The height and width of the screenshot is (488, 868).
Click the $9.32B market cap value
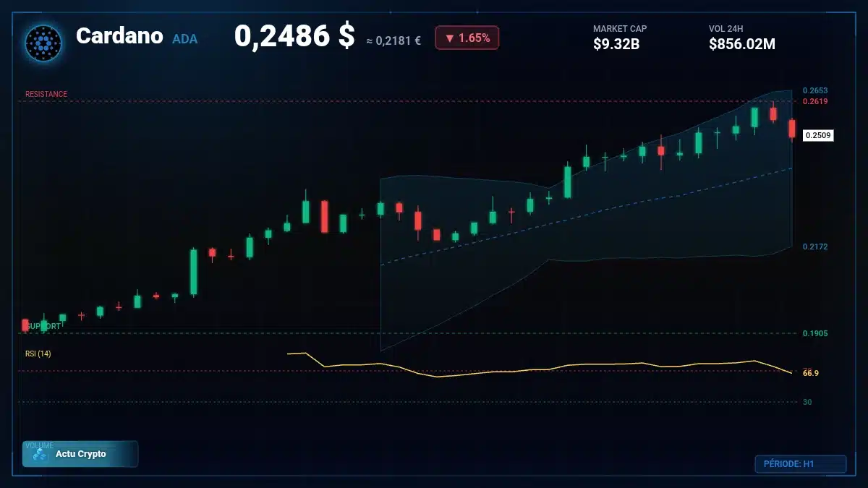tap(616, 44)
